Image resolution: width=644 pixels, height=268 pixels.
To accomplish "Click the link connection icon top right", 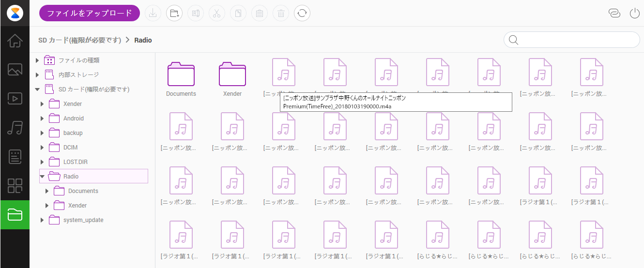I will coord(614,13).
